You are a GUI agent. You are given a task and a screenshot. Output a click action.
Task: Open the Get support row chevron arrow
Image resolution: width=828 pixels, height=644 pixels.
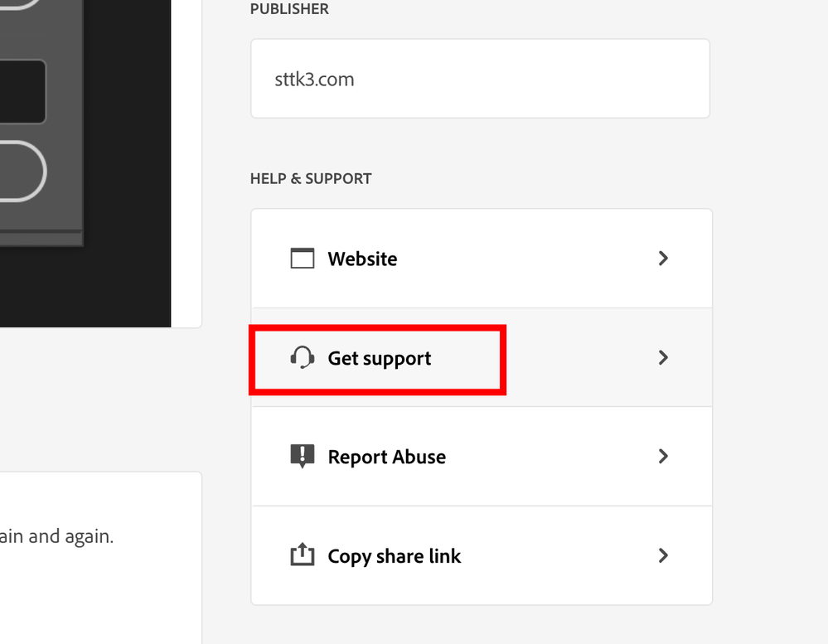tap(663, 358)
